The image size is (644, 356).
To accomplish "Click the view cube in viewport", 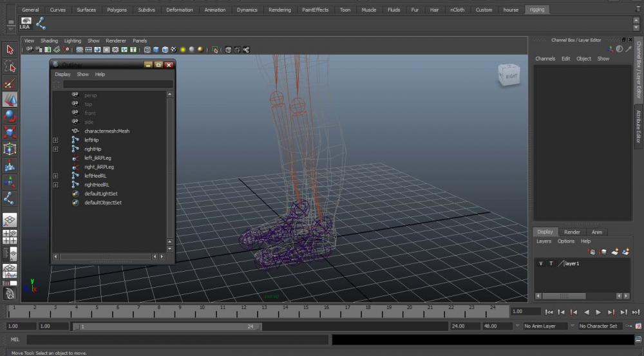I will (508, 75).
